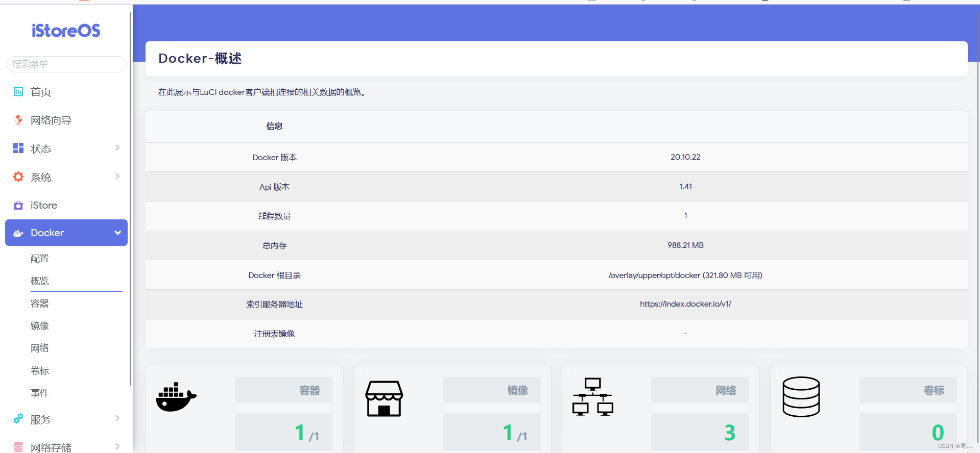Click the status grid icon beside 状态
Screen dimensions: 980x453
coord(18,148)
